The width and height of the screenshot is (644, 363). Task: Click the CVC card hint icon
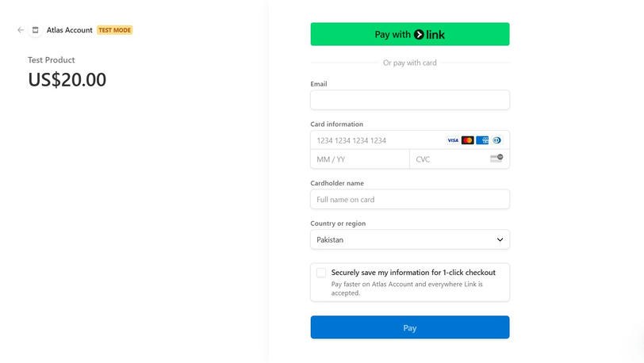(496, 158)
